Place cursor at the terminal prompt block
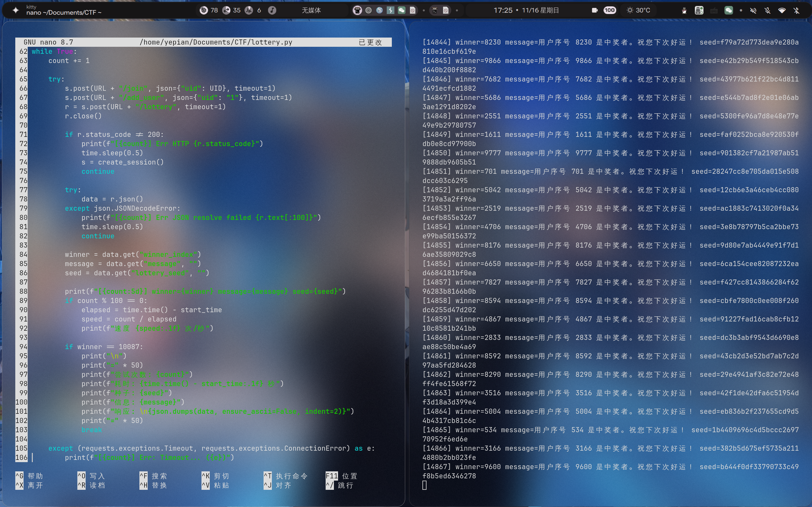This screenshot has width=812, height=507. click(424, 485)
